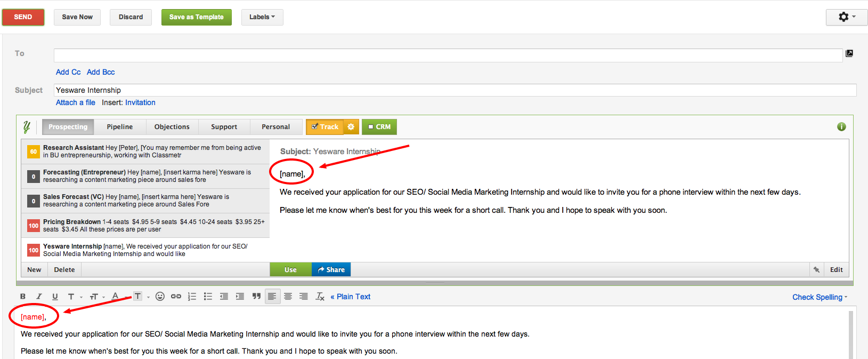Open the Check Spelling menu
Viewport: 868px width, 359px height.
coord(820,297)
